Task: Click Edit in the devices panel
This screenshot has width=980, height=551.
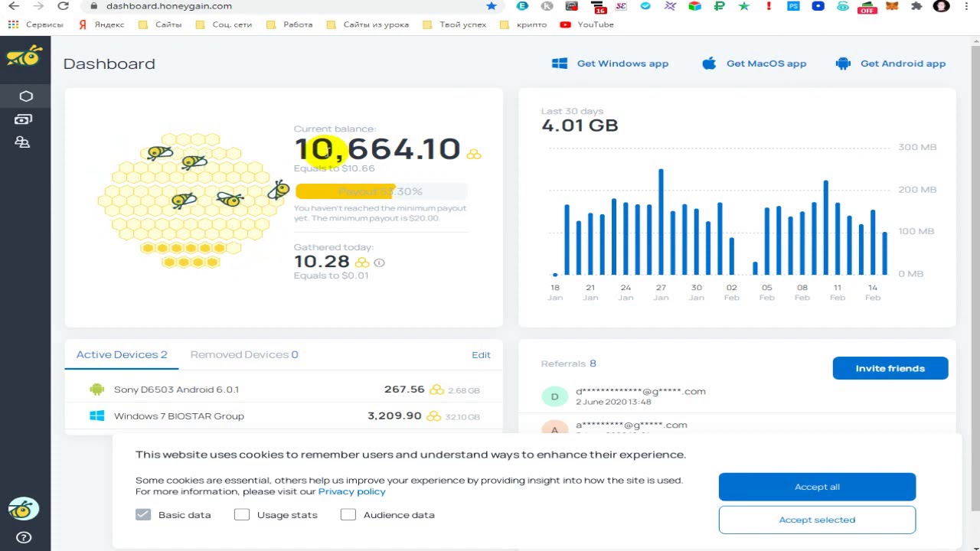Action: (x=481, y=354)
